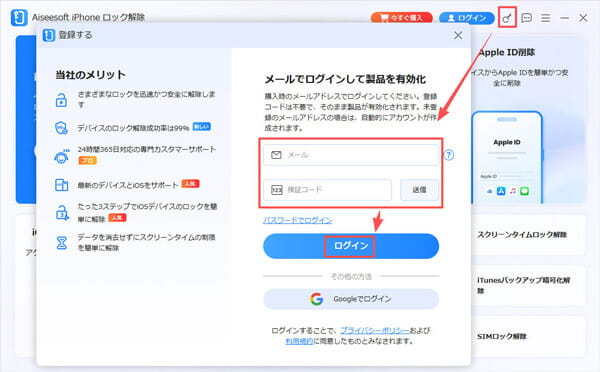
Task: Click the customer support headset icon
Action: (x=61, y=156)
